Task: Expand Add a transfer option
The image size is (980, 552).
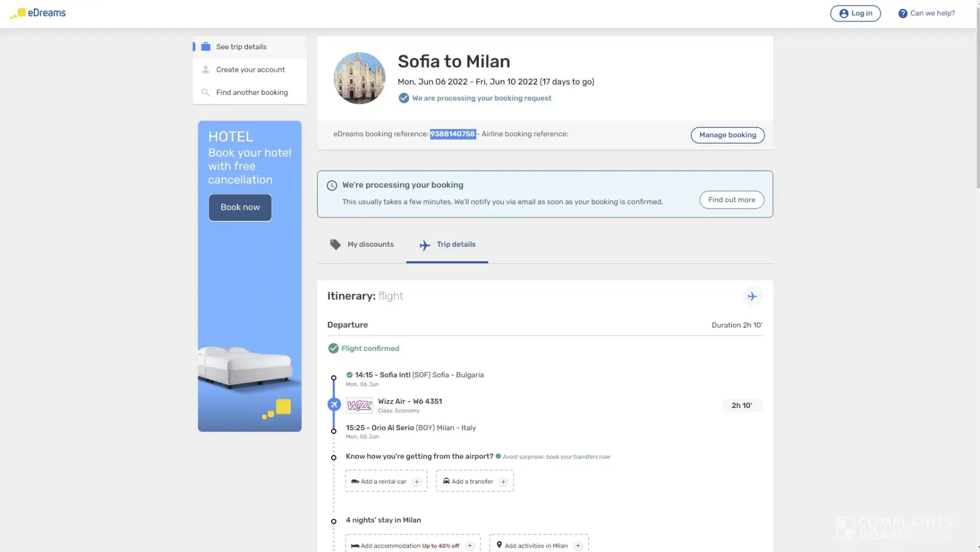Action: tap(475, 481)
